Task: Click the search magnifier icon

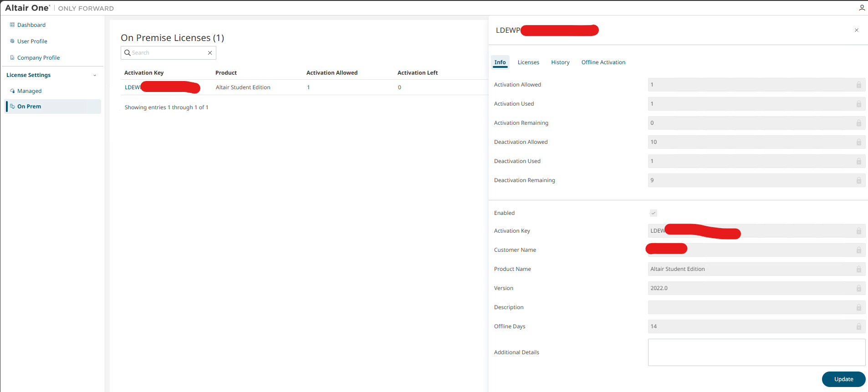Action: point(128,53)
